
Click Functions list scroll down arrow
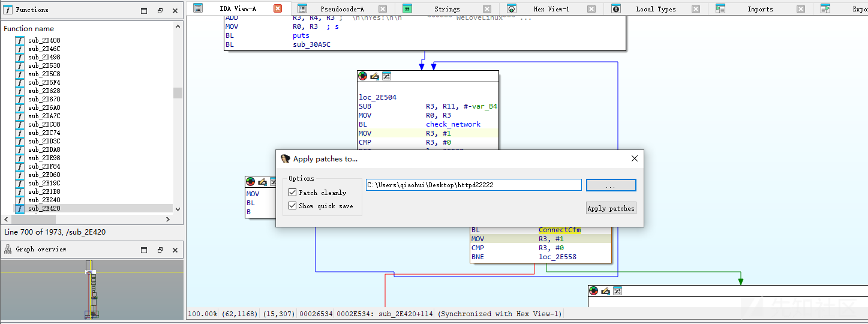point(178,209)
